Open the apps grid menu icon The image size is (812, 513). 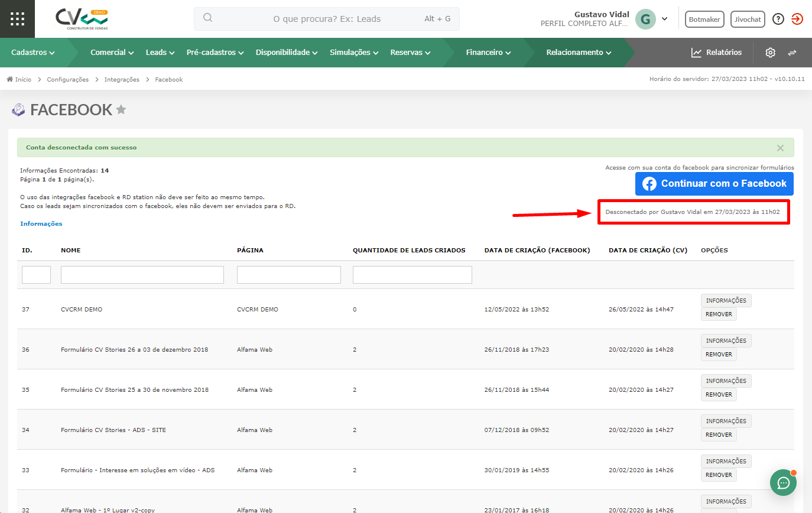point(17,19)
